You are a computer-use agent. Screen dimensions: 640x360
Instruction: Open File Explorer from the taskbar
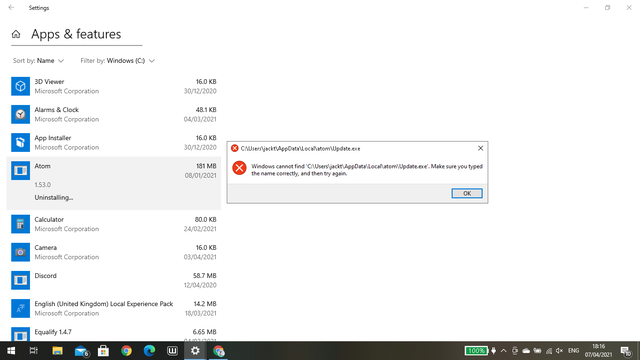pos(57,351)
